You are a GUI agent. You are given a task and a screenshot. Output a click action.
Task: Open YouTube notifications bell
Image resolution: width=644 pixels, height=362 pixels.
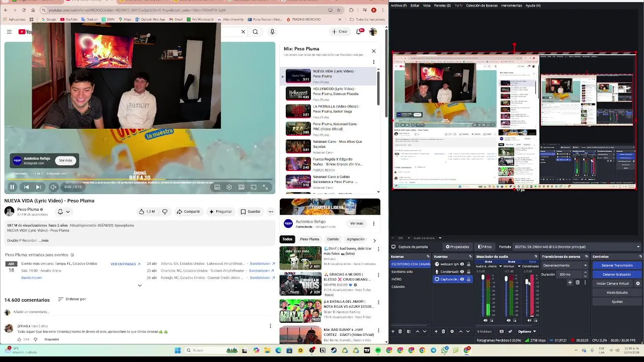359,32
